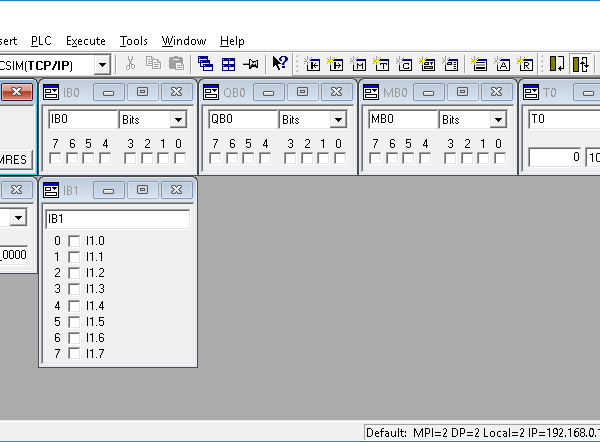Open the Help menu
Screen dimensions: 600x442
tap(232, 41)
